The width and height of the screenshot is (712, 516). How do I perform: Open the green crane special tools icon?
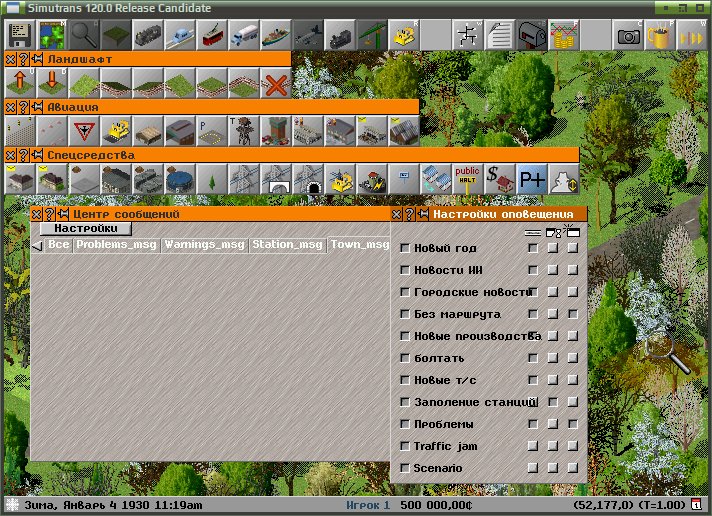click(x=371, y=35)
